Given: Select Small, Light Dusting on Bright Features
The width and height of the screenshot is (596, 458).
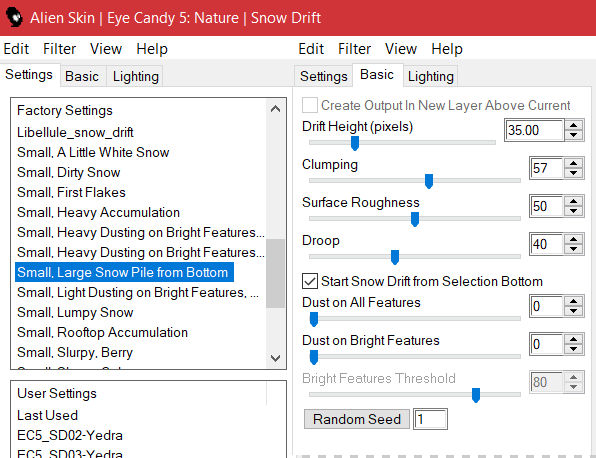Looking at the screenshot, I should coord(138,292).
